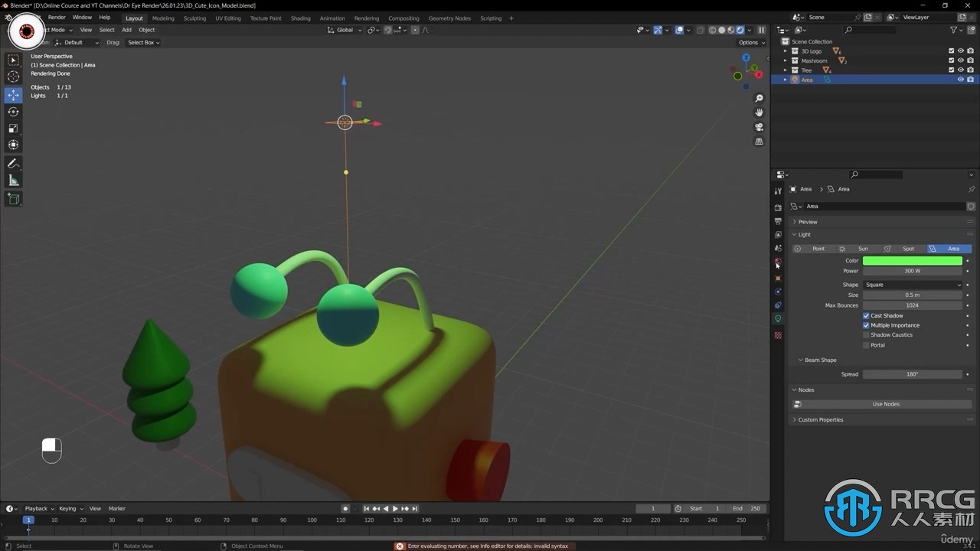Open the Object Constraints properties tab
980x551 pixels.
(778, 305)
